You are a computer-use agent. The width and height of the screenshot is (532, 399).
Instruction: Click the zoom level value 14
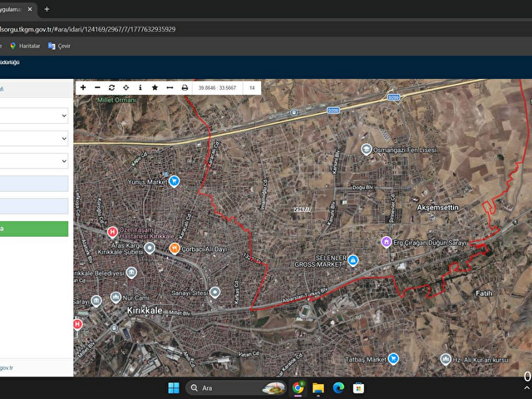(x=252, y=88)
